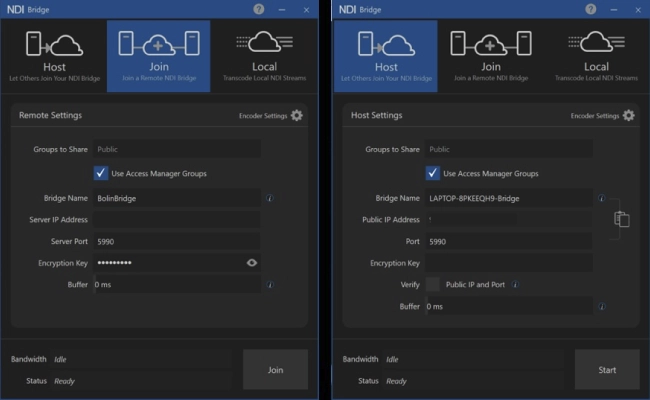Image resolution: width=650 pixels, height=400 pixels.
Task: Uncheck Use Access Manager Groups in Remote Settings
Action: click(101, 173)
